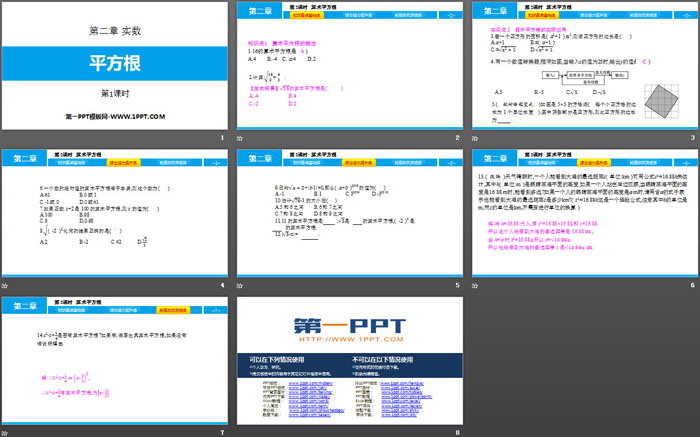Viewport: 700px width, 437px height.
Task: Select slide 4 thumbnail with questions 6-8
Action: (115, 213)
